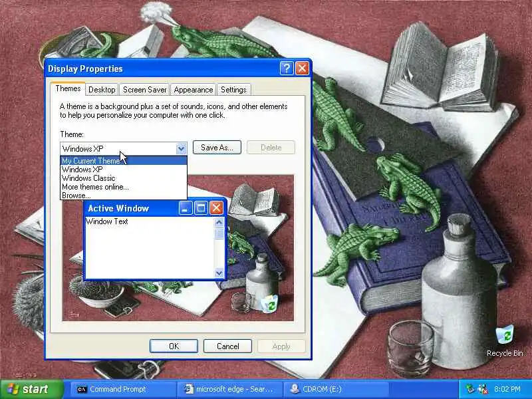The image size is (532, 399).
Task: Click Cancel in Display Properties
Action: [x=227, y=346]
